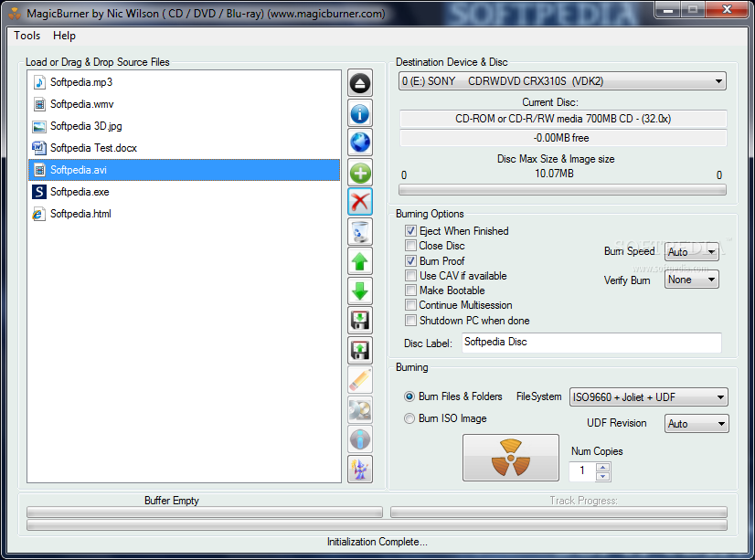Click the eject disc icon button

360,83
